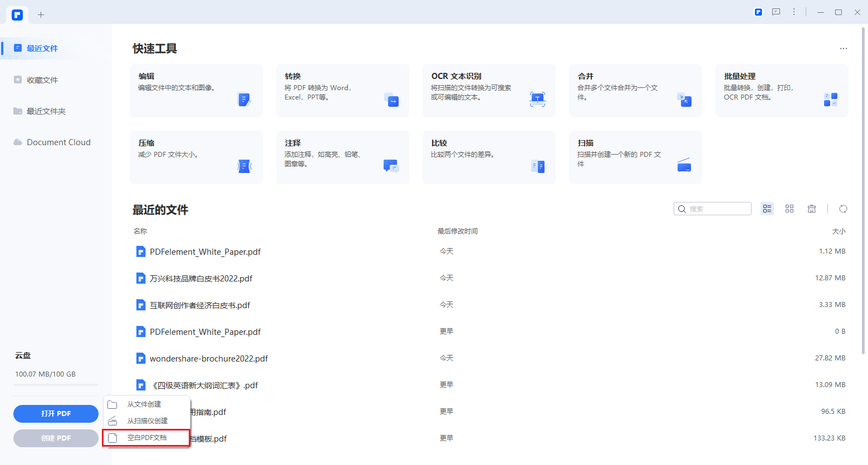Open quick tools more options ellipsis
This screenshot has height=465, width=868.
pyautogui.click(x=844, y=48)
